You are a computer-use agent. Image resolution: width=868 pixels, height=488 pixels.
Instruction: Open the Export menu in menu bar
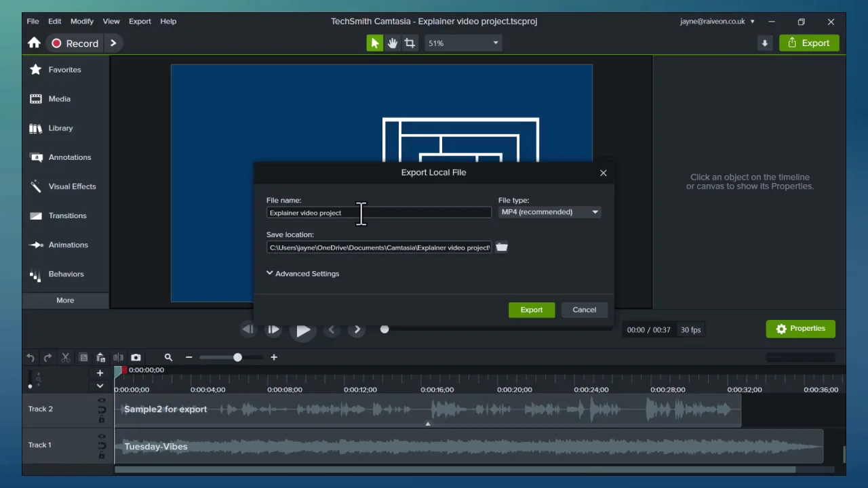[140, 21]
